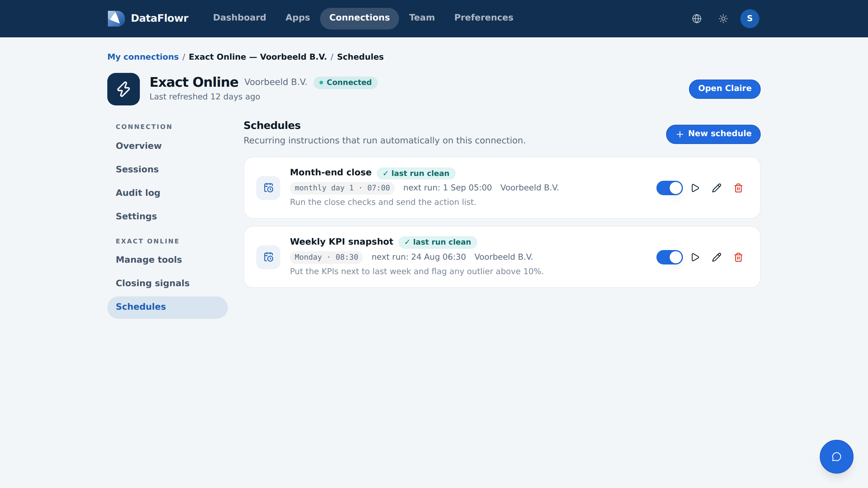Screen dimensions: 868x488
Task: Open the Apps nav item
Action: coord(297,17)
